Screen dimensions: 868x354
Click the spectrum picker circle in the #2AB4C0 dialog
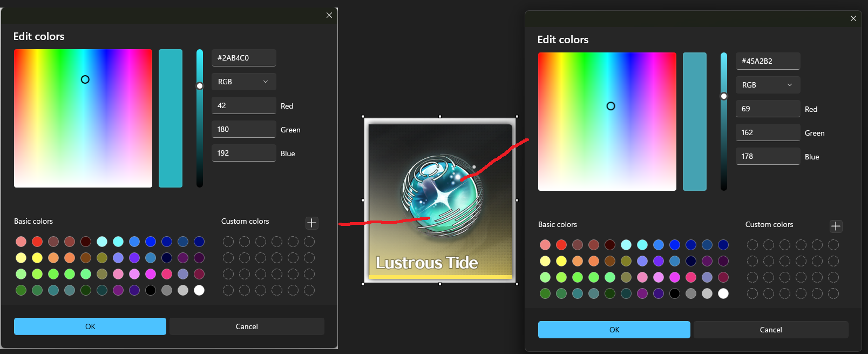click(85, 79)
